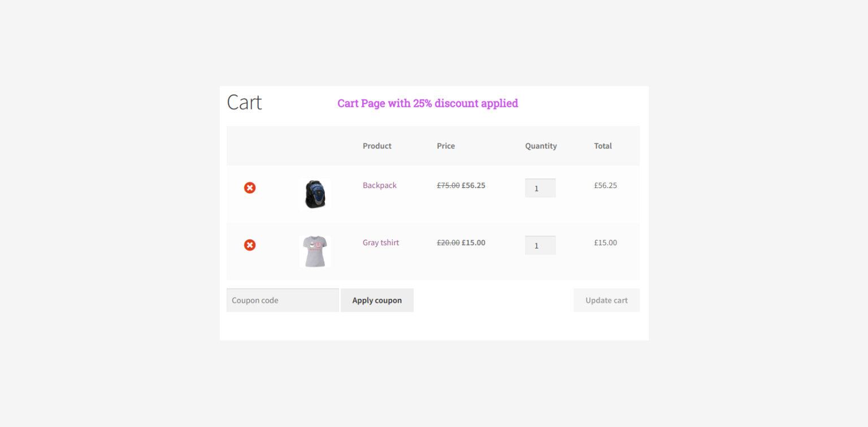Click the Coupon code input field

tap(282, 300)
